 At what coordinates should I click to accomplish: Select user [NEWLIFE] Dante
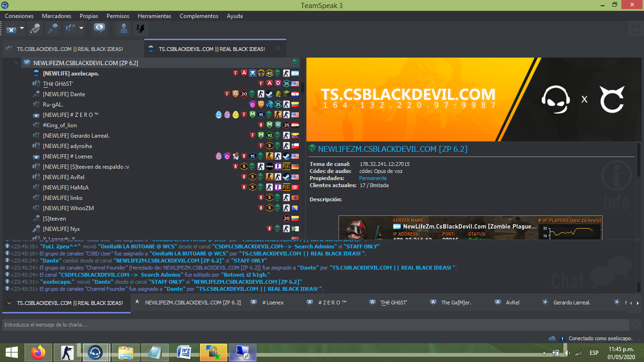64,94
